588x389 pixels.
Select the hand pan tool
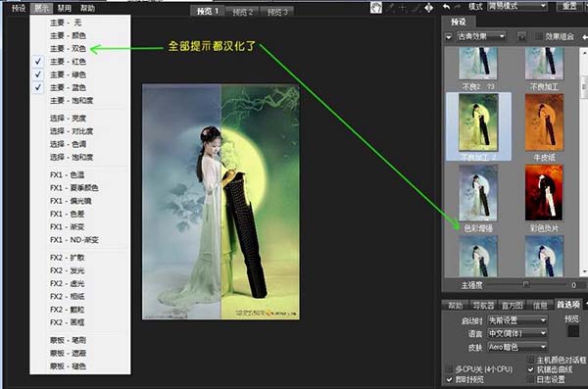coord(375,7)
